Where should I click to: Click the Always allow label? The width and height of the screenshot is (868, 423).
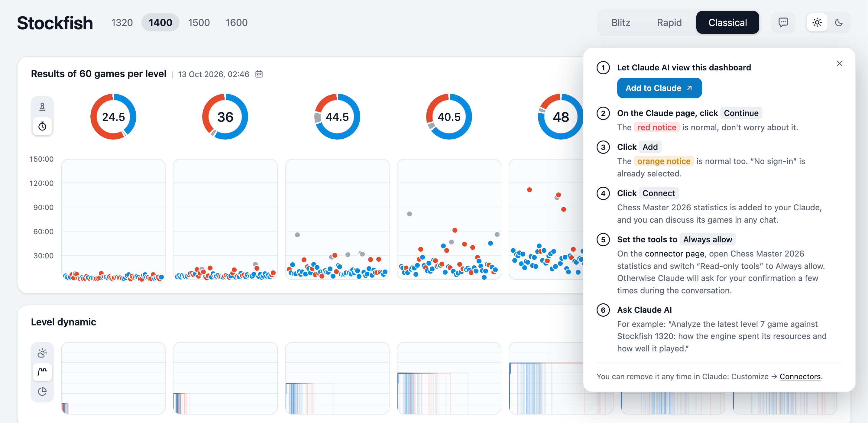point(707,240)
